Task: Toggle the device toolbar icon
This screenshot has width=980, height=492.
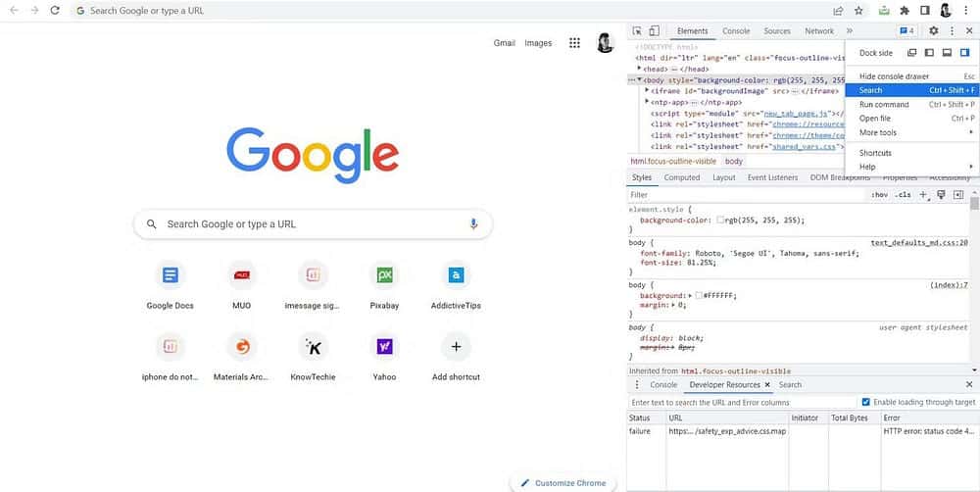Action: [x=654, y=30]
